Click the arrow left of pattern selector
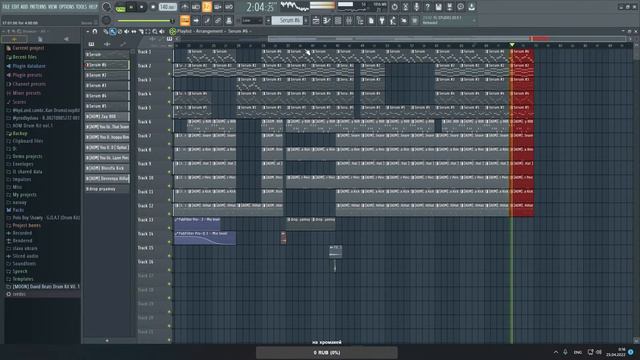Viewport: 640px width, 360px height. [268, 20]
